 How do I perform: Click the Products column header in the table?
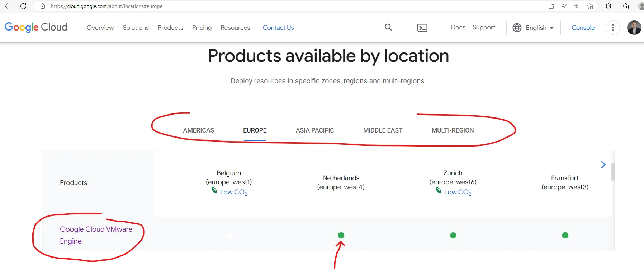74,183
